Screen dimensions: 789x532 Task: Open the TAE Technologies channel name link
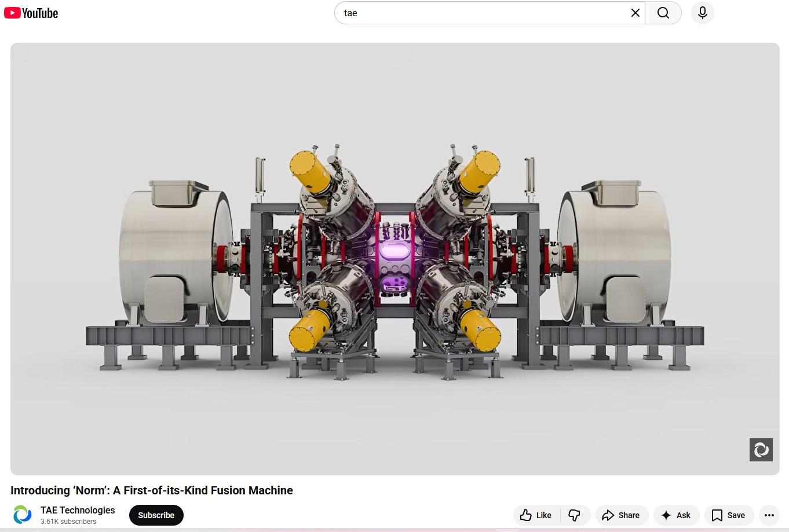coord(78,510)
